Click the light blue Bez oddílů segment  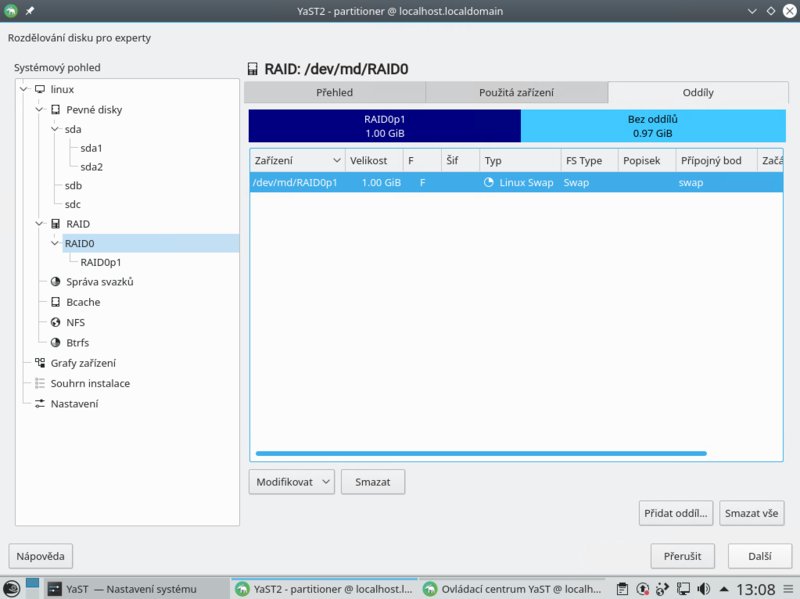(x=653, y=126)
